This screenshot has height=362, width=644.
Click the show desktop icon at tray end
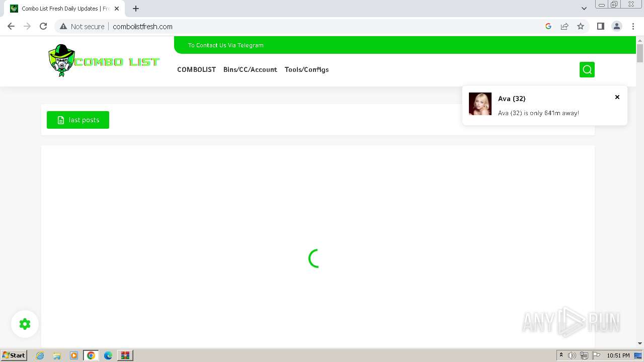[x=638, y=355]
